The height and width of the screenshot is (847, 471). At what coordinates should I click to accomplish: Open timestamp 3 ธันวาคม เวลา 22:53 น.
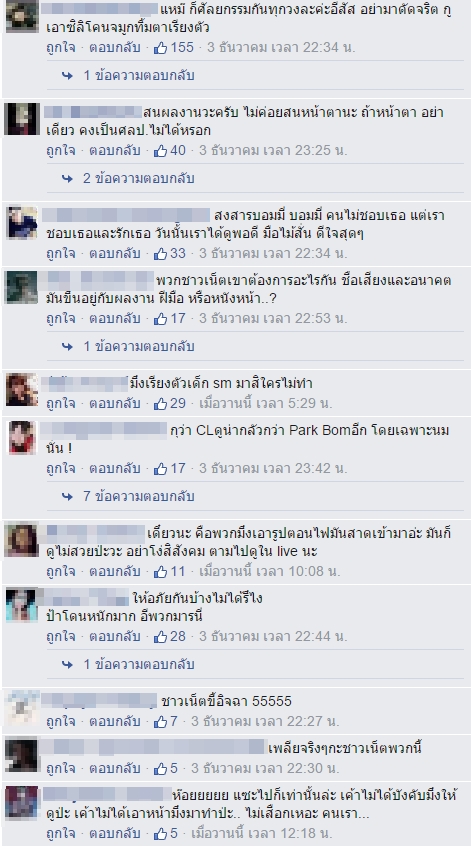coord(273,319)
